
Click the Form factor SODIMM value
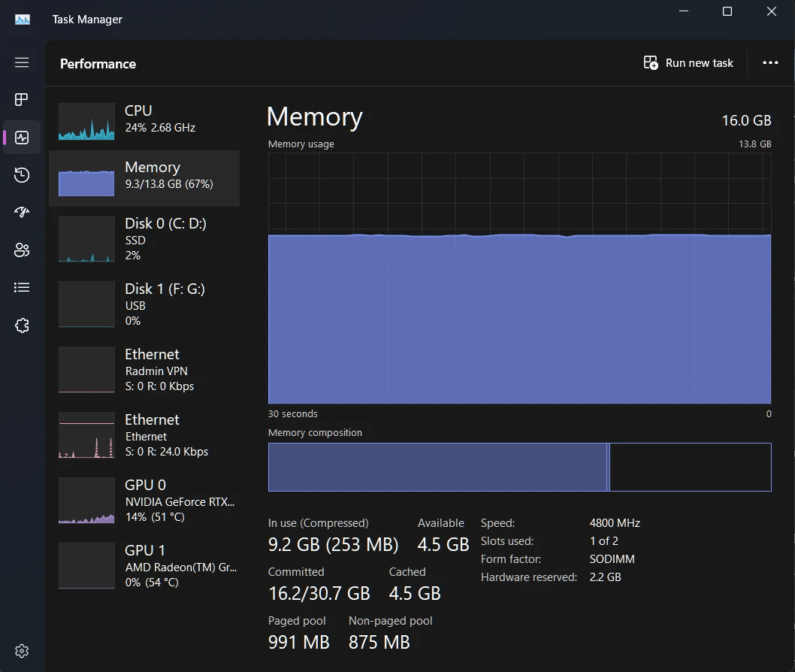pyautogui.click(x=612, y=559)
